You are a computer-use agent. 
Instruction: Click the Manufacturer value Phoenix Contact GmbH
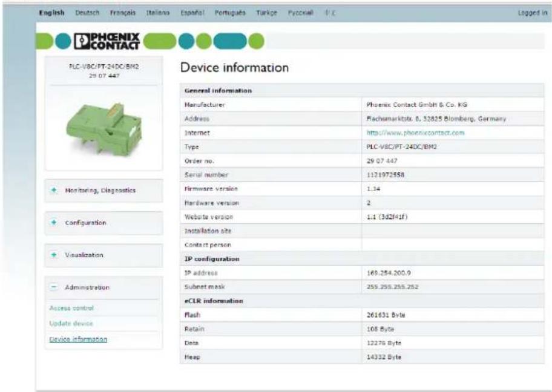coord(417,105)
